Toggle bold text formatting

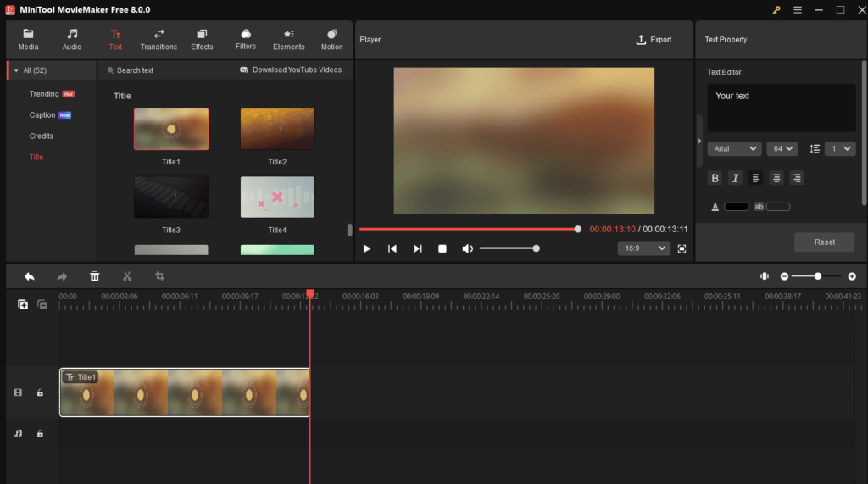coord(715,178)
